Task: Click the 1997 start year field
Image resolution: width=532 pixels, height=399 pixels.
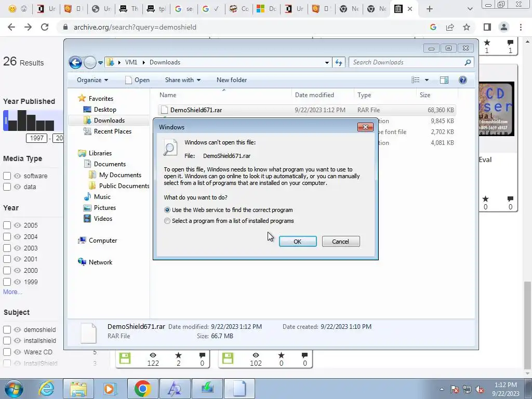Action: [37, 138]
